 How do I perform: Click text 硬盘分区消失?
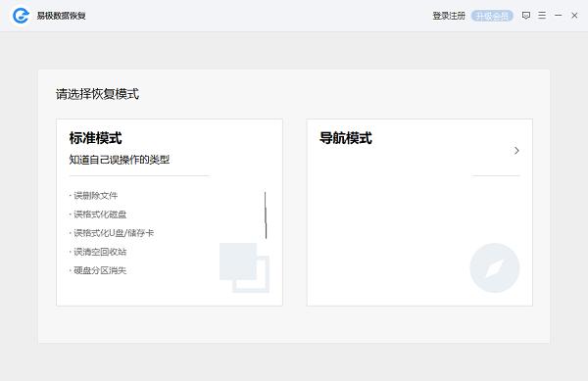pos(100,270)
